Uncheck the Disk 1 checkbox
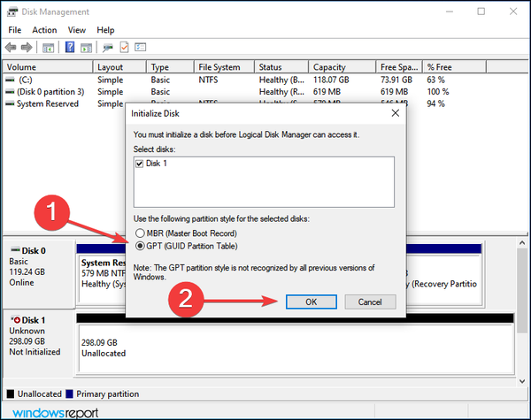Screen dimensions: 531x420 click(x=139, y=164)
